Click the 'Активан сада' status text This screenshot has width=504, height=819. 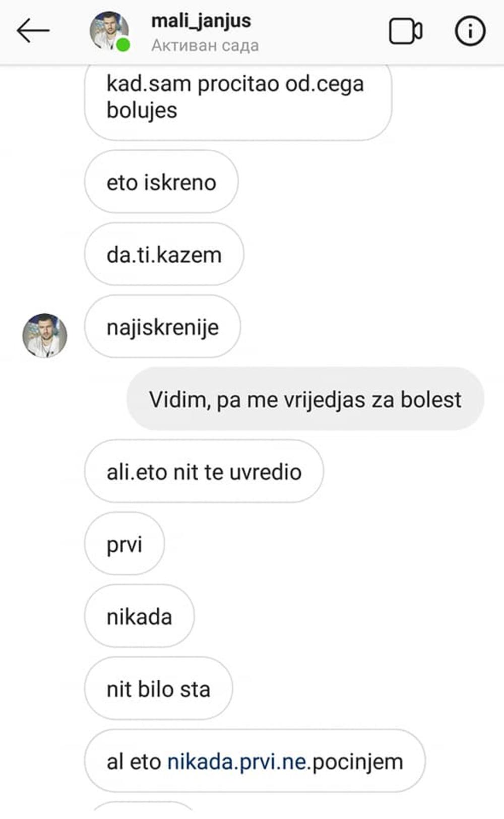click(205, 45)
